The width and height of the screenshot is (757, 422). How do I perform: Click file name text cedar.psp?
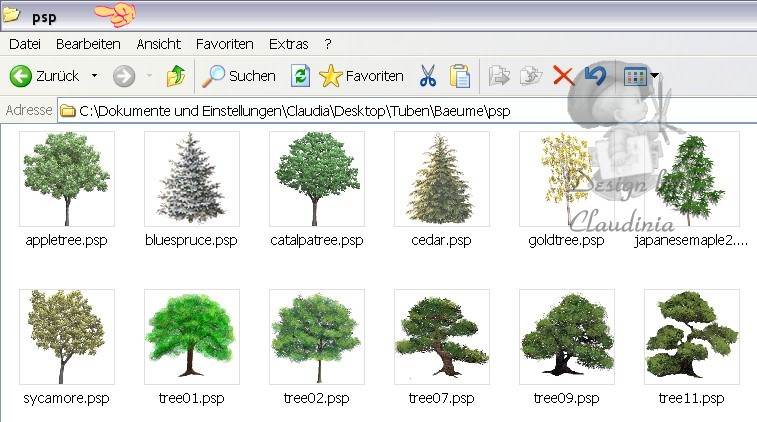click(x=441, y=240)
